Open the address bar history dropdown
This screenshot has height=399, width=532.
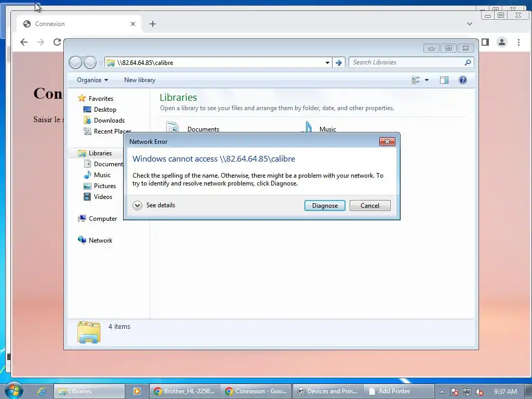327,63
